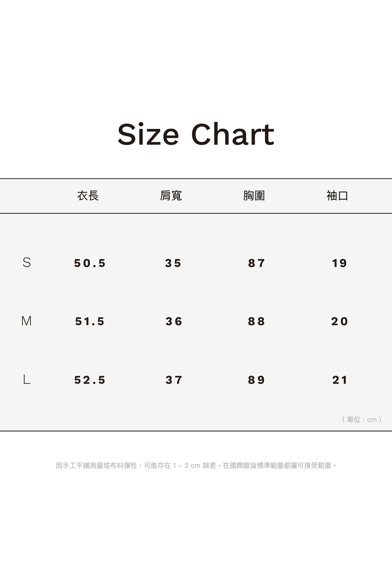The image size is (392, 588).
Task: Click the 52.5 length value for size L
Action: tap(90, 380)
